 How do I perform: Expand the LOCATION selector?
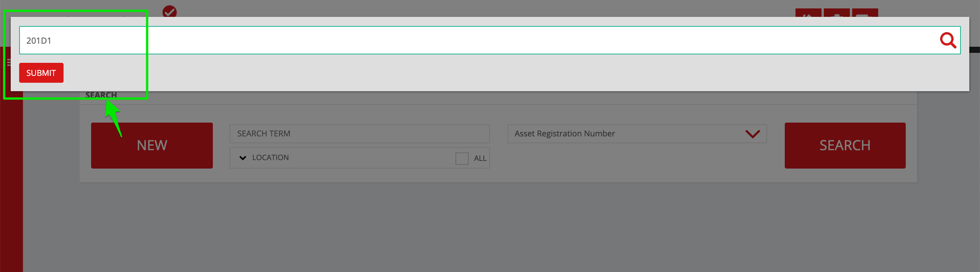(x=359, y=158)
